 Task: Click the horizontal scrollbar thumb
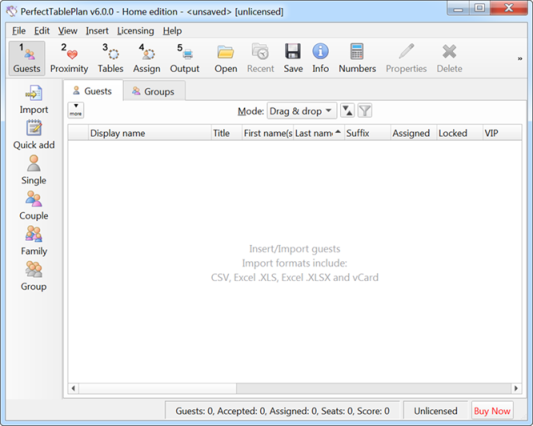[157, 388]
